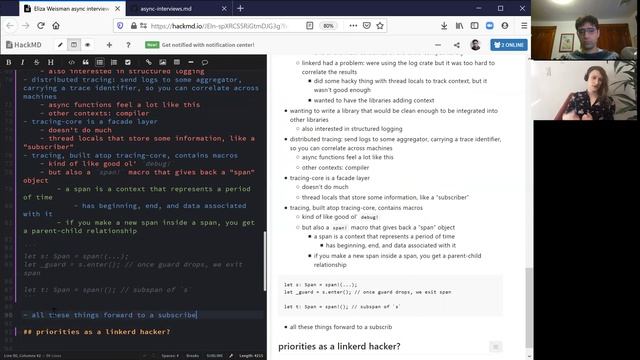Click the editor pane vertical scrollbar
Screen dimensions: 640x360
[265, 261]
